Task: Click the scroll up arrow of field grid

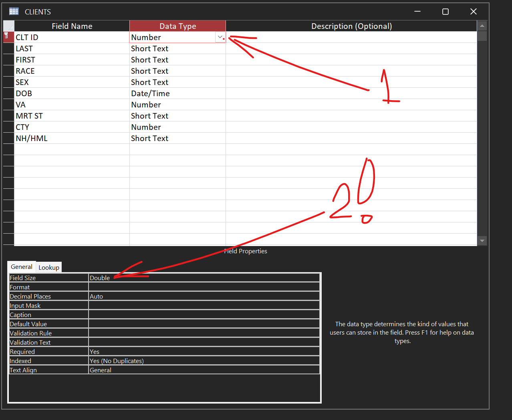Action: (x=482, y=26)
